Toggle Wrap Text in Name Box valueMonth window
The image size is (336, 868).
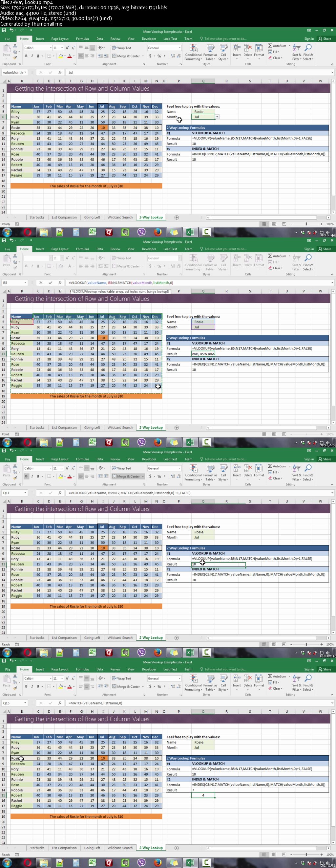click(122, 48)
